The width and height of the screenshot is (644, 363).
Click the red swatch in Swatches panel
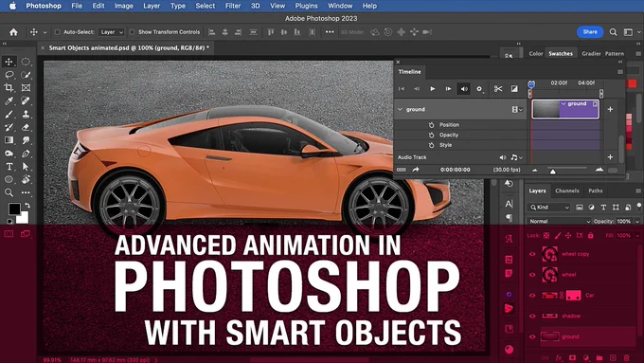(x=632, y=83)
